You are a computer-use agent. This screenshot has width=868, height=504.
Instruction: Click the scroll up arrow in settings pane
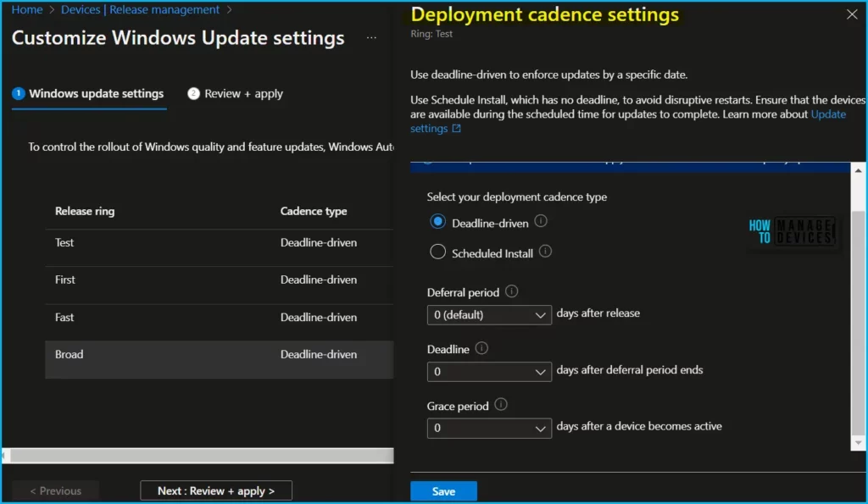click(858, 170)
